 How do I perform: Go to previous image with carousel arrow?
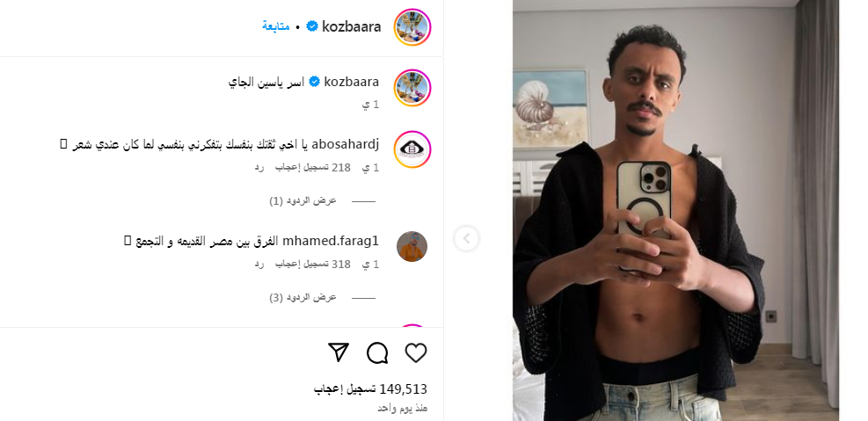click(x=467, y=238)
